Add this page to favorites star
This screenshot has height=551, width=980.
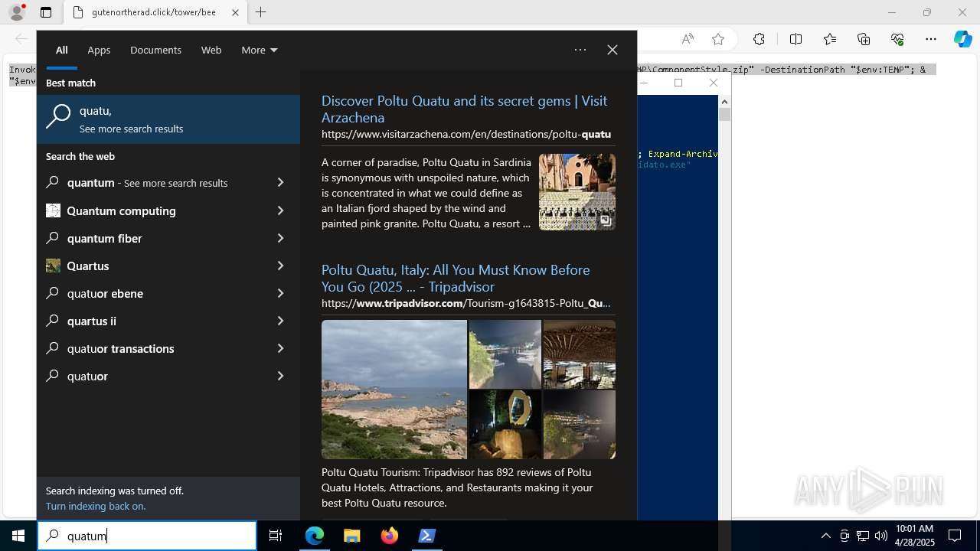tap(718, 39)
